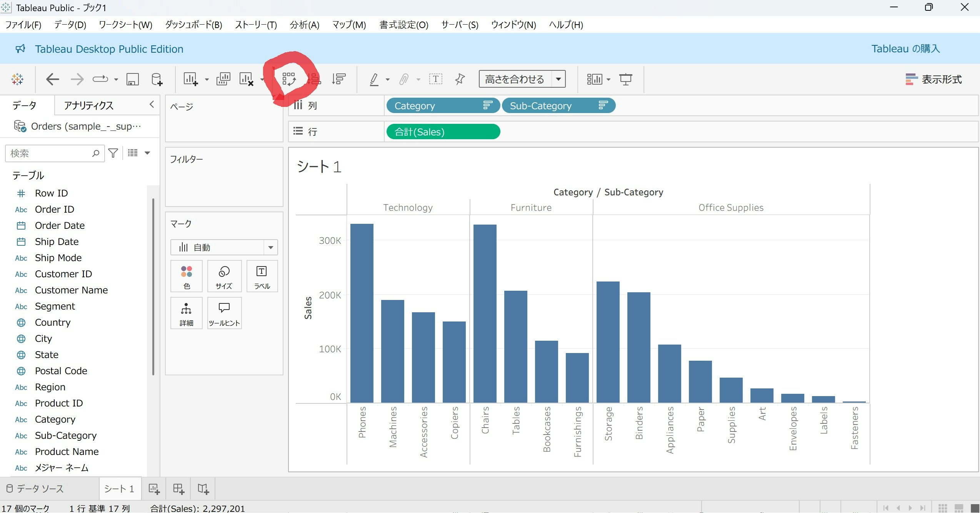Click the swap rows and columns icon
Image resolution: width=980 pixels, height=513 pixels.
point(288,79)
